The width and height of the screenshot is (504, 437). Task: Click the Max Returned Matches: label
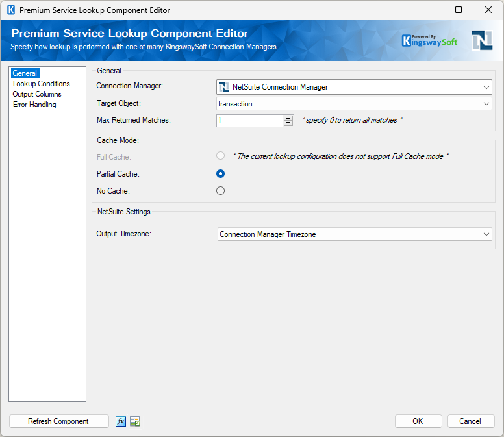[x=134, y=120]
